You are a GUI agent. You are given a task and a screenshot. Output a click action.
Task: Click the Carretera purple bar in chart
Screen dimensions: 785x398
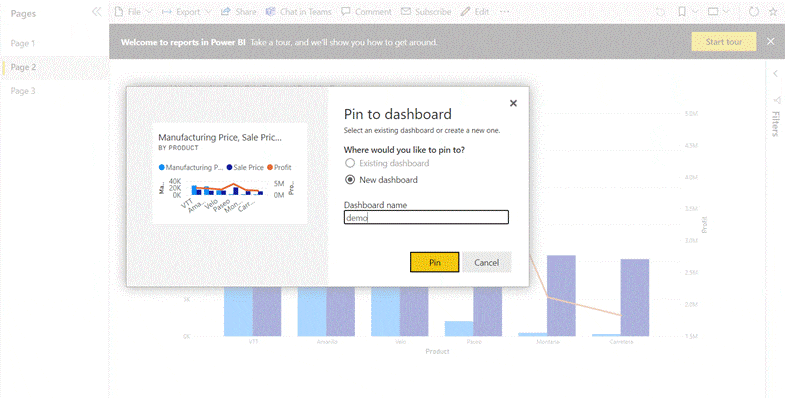[635, 298]
